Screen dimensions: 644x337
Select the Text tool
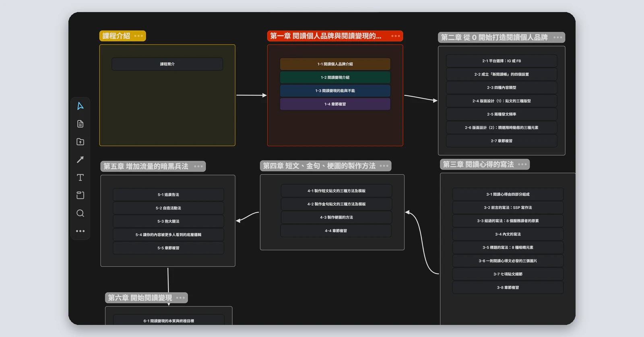pos(80,178)
